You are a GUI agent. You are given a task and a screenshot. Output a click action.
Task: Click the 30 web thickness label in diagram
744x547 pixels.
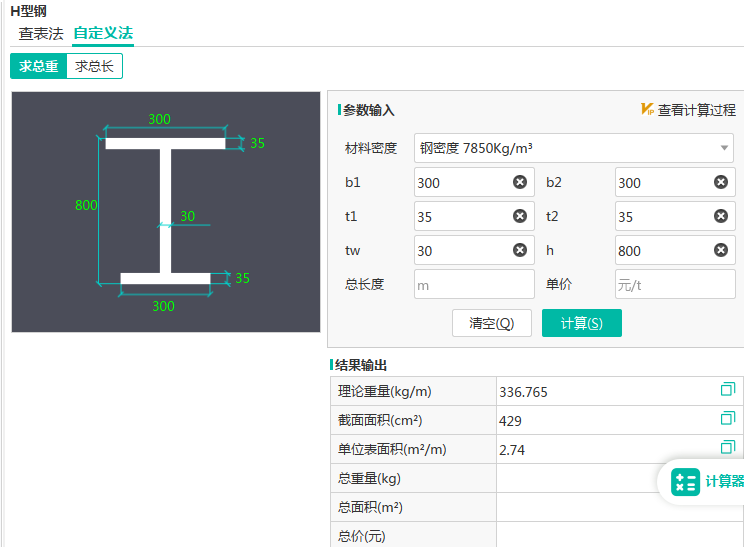click(187, 216)
